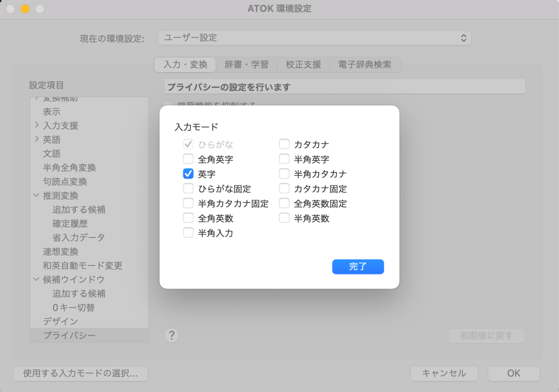
Task: Select 表示 in the settings list
Action: pos(52,112)
